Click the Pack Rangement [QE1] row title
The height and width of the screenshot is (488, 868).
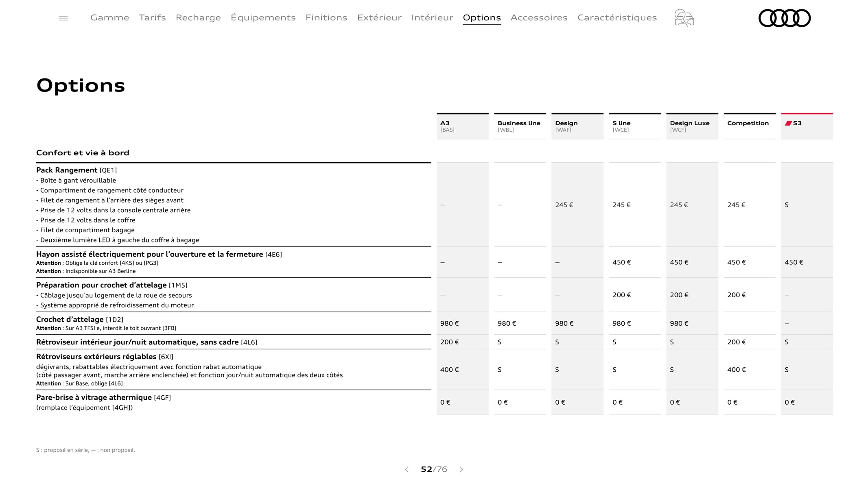coord(77,170)
